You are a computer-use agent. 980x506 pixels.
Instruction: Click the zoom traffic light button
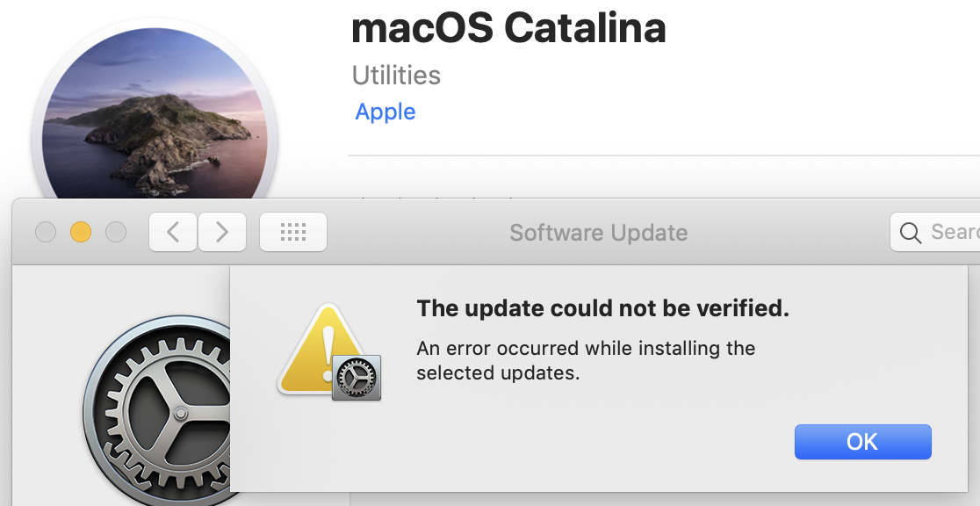click(x=115, y=232)
